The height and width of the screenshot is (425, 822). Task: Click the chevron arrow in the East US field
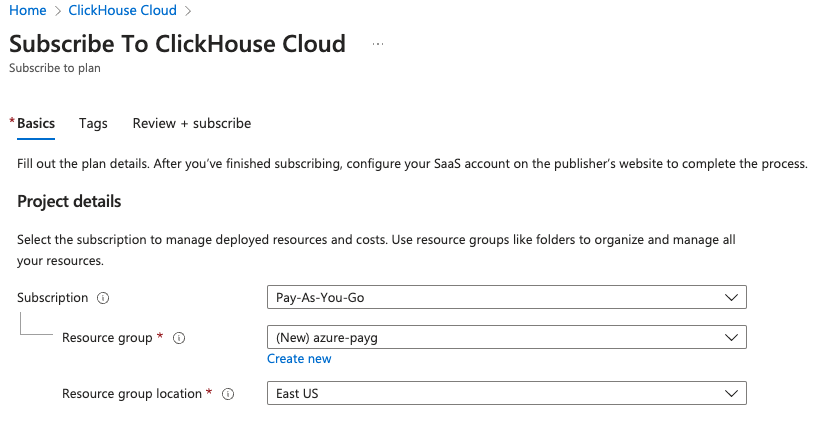pyautogui.click(x=732, y=394)
